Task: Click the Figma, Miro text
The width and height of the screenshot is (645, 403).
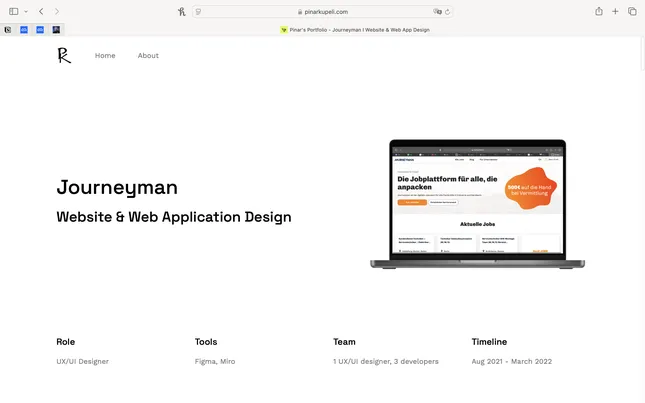Action: pos(215,361)
